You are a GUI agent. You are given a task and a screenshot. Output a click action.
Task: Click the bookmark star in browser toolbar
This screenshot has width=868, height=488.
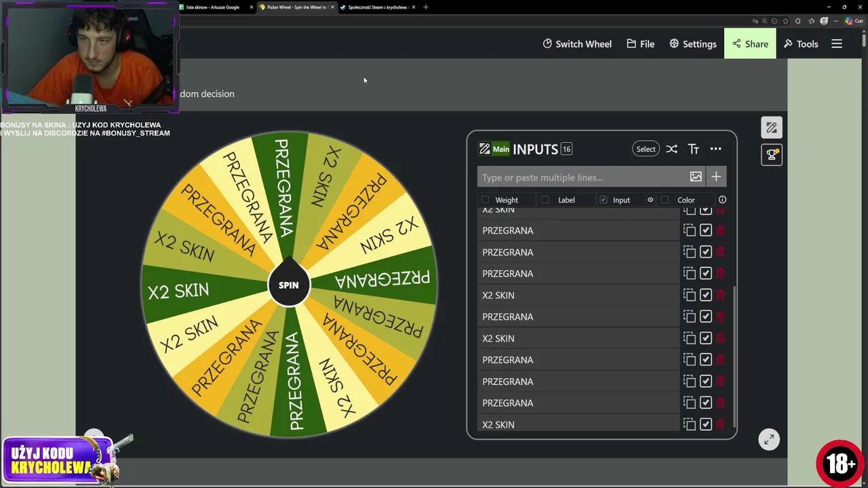coord(786,21)
